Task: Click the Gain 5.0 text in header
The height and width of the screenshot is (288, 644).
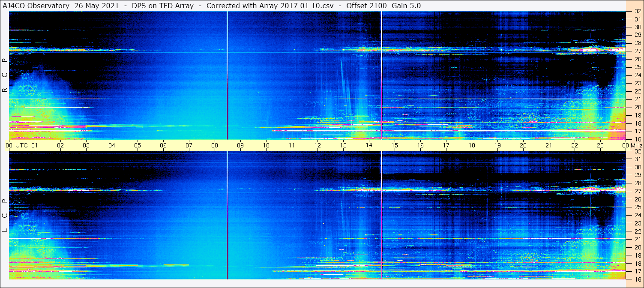Action: (x=406, y=6)
